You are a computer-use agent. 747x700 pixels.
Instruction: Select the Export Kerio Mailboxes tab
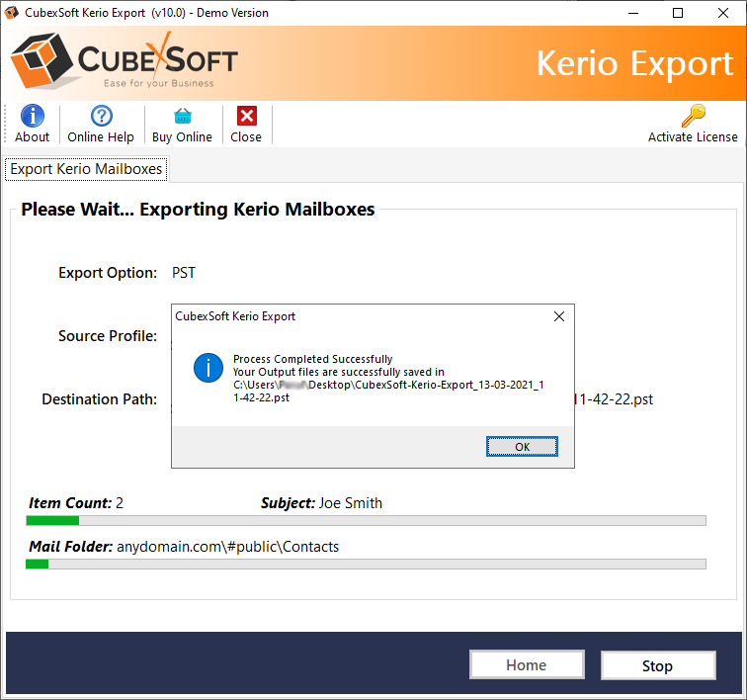(86, 169)
